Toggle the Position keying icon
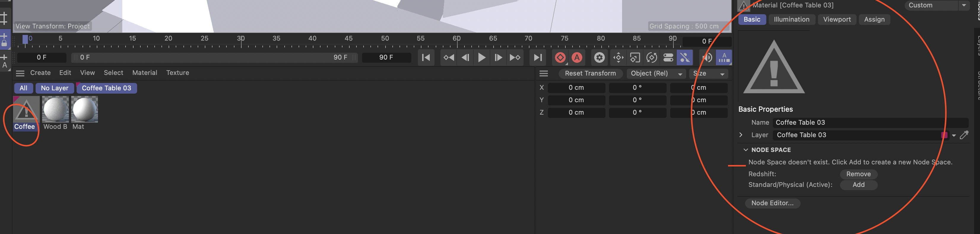Screen dimensions: 980x234 (618, 58)
